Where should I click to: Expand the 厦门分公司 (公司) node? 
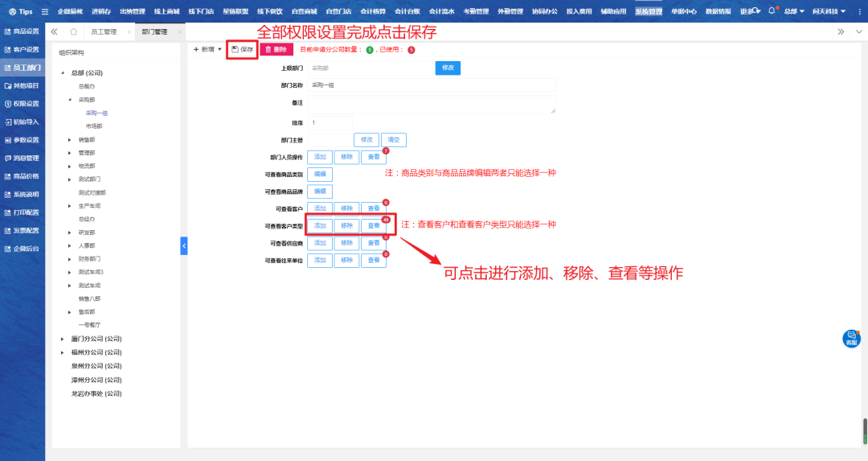[x=63, y=339]
